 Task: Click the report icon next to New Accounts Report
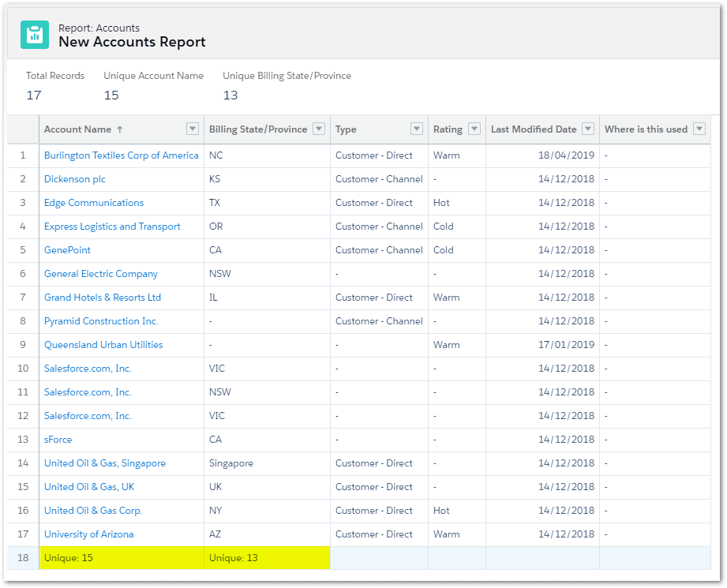point(35,35)
